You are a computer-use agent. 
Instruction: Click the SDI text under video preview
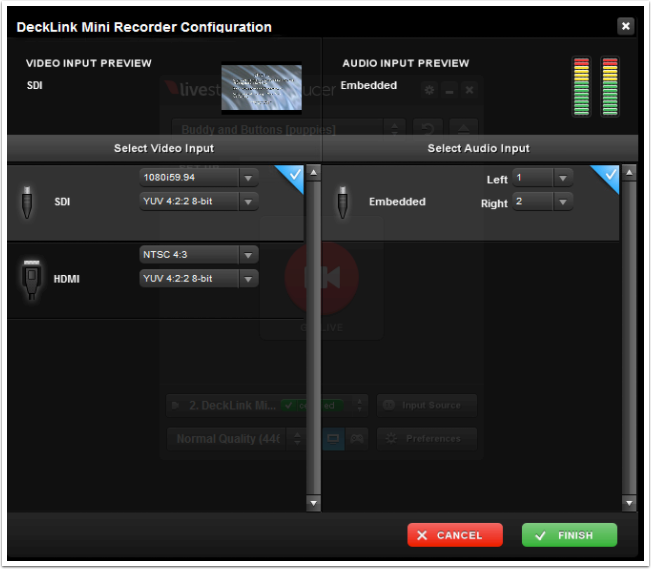(34, 86)
